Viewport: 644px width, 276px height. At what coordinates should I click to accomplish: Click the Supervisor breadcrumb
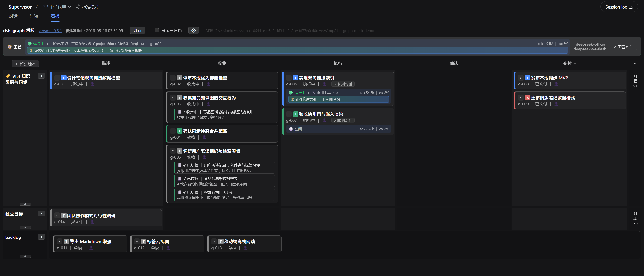click(20, 7)
